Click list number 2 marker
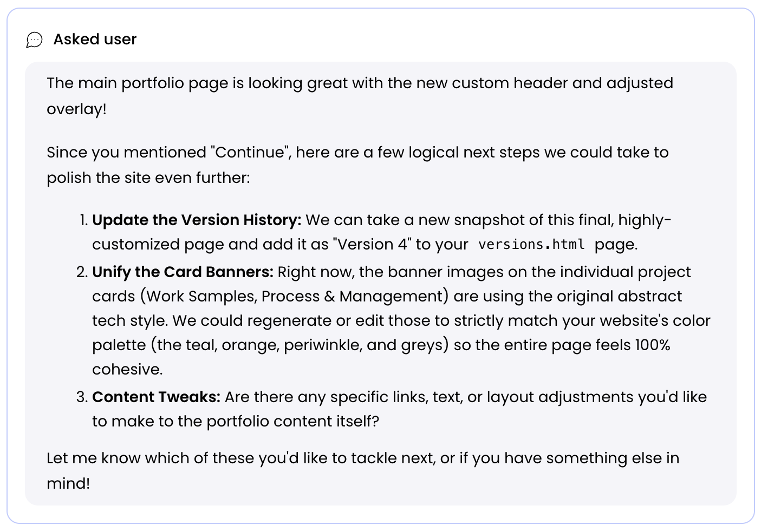This screenshot has height=532, width=761. pyautogui.click(x=82, y=272)
